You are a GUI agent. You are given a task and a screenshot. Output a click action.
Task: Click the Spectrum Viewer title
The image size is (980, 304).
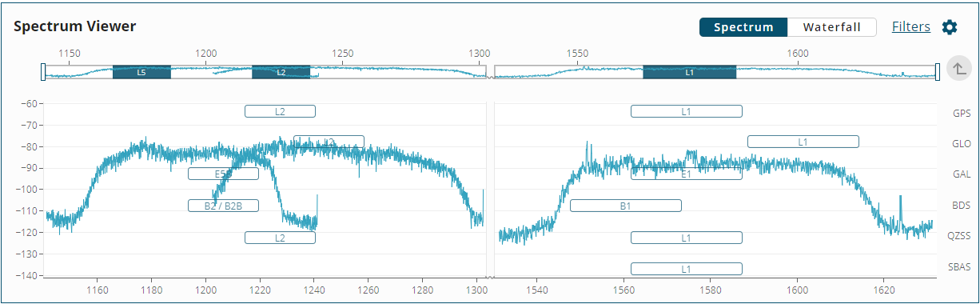[75, 26]
